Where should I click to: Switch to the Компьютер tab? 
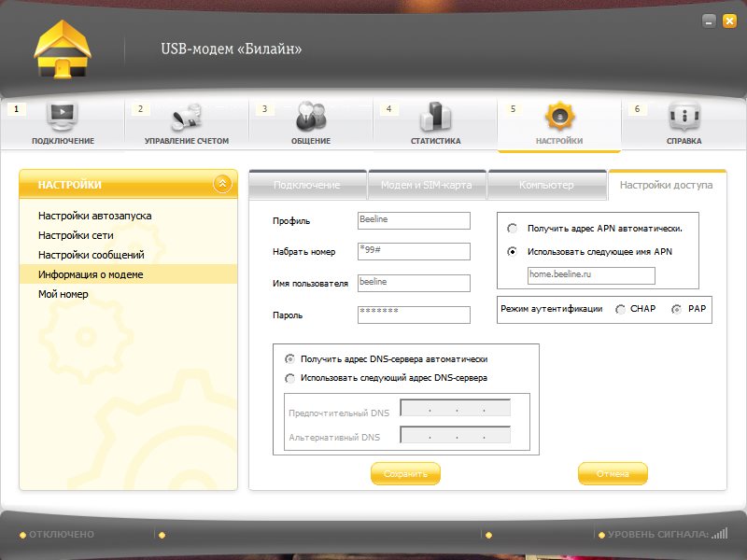coord(546,185)
